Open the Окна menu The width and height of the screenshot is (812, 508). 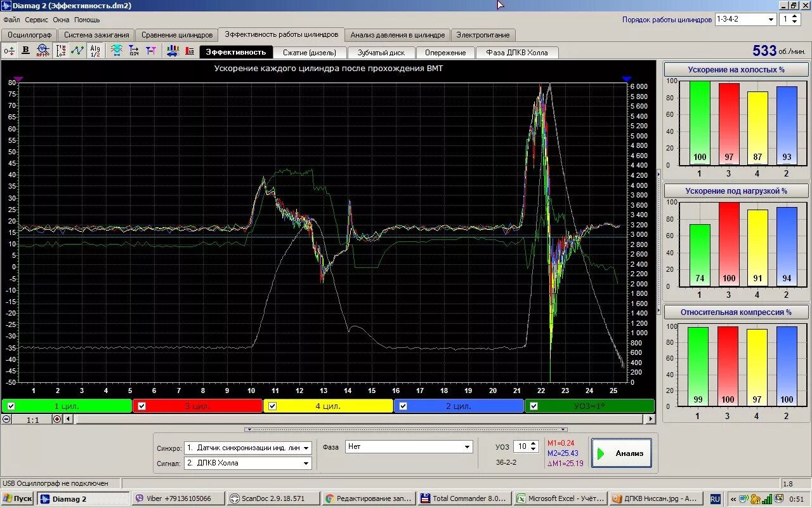pyautogui.click(x=61, y=20)
